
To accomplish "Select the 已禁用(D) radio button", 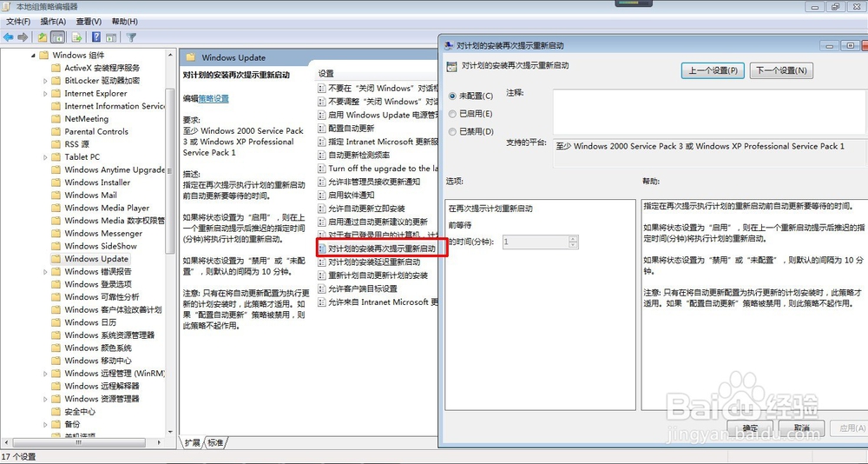I will click(452, 131).
